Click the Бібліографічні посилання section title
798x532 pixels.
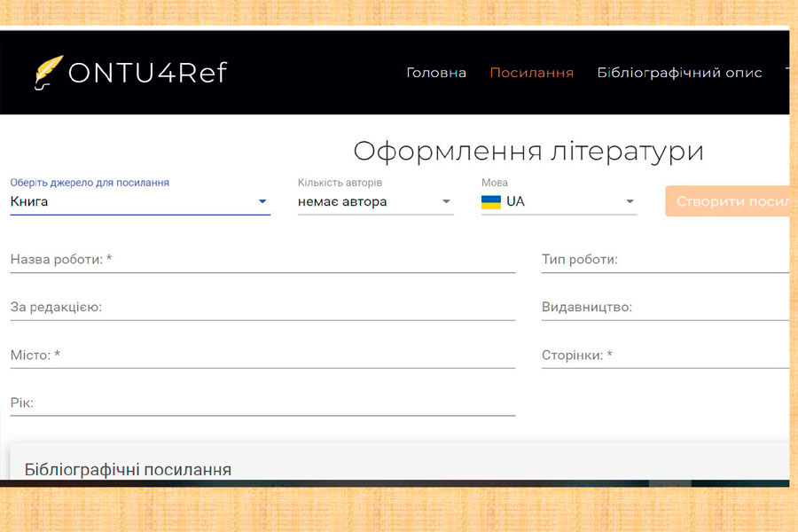click(128, 469)
